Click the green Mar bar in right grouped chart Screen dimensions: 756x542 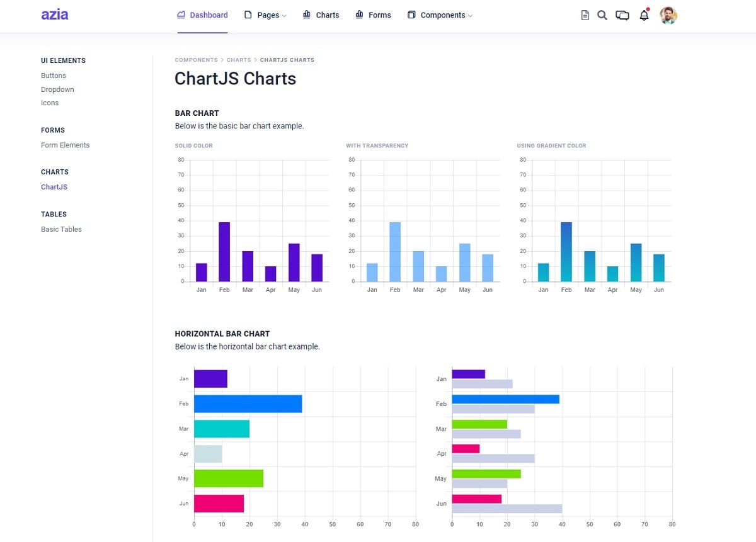pyautogui.click(x=479, y=424)
